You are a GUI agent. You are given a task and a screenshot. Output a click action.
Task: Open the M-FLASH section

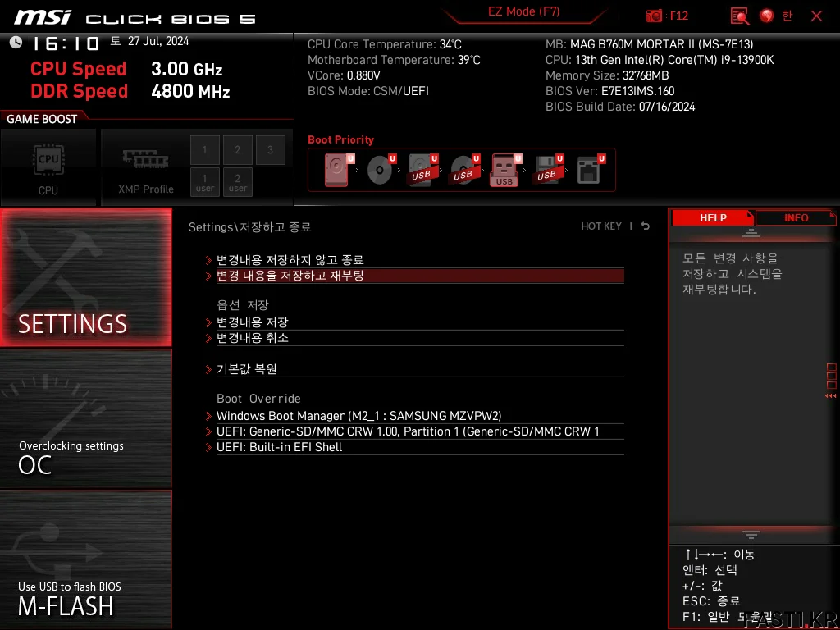tap(85, 559)
